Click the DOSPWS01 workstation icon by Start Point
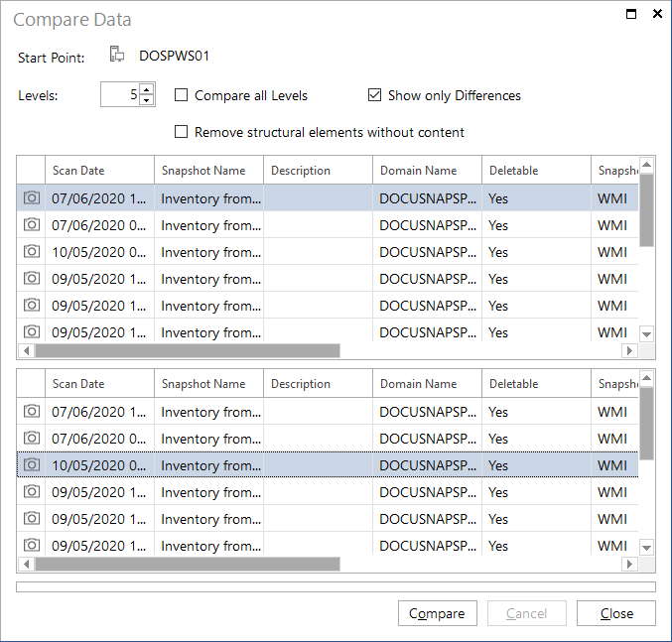 click(x=117, y=55)
